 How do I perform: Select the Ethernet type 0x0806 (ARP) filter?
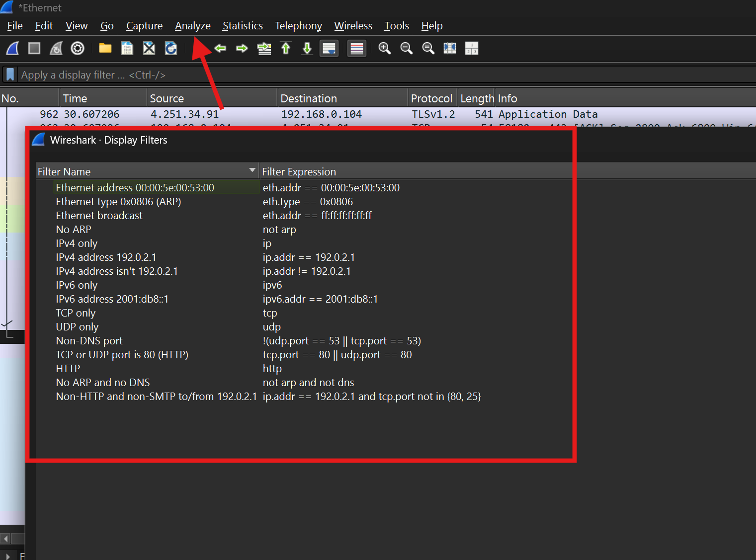(118, 202)
